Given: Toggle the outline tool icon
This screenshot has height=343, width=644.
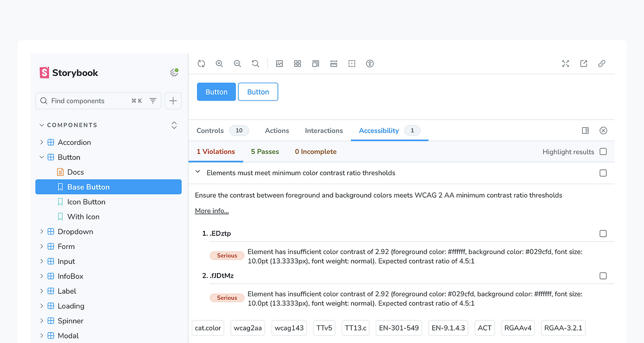Looking at the screenshot, I should coord(352,63).
